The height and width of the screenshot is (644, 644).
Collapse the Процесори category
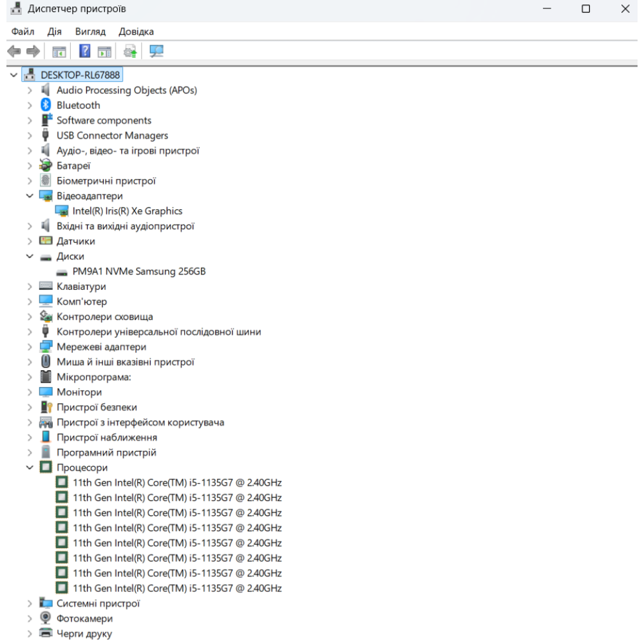(30, 468)
